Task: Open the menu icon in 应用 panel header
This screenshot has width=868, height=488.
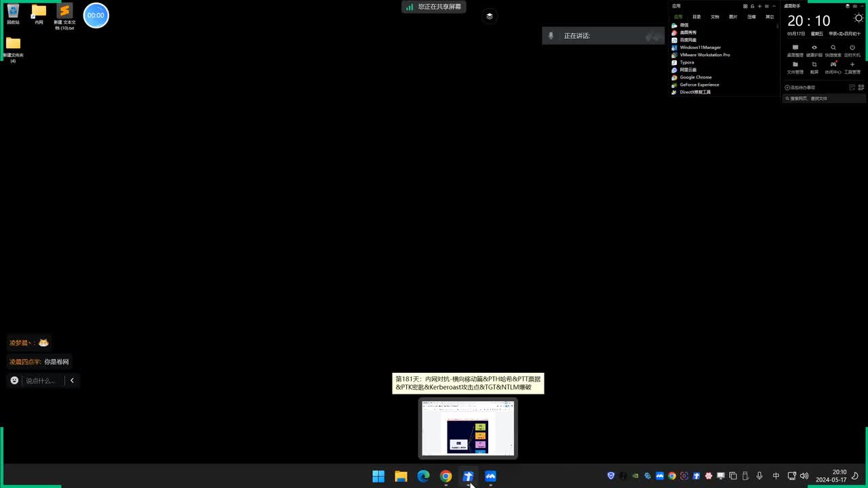Action: click(x=767, y=6)
